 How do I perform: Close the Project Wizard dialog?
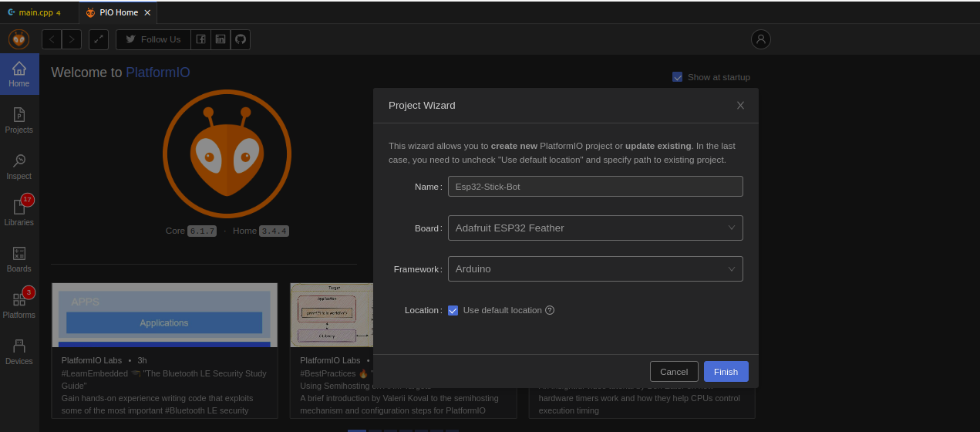tap(740, 106)
